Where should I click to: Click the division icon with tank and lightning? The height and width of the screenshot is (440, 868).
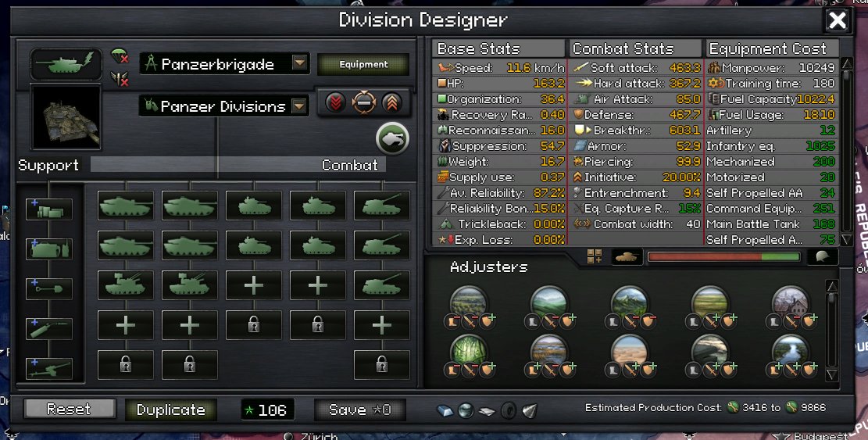66,64
